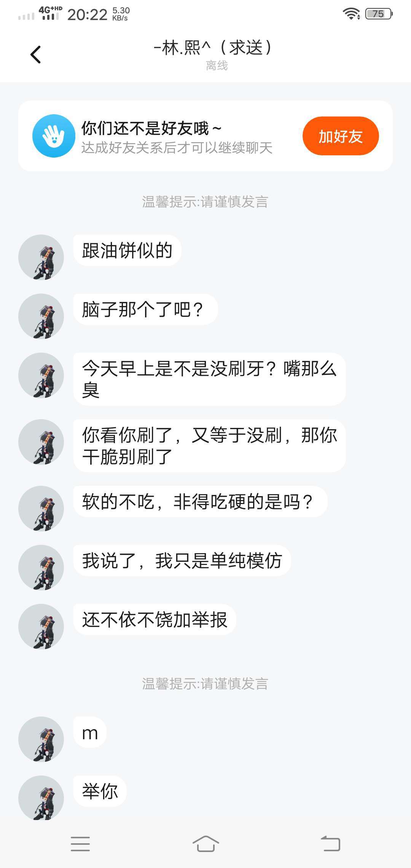This screenshot has width=411, height=868.
Task: Select the 跟油饼似的 message bubble
Action: pos(127,251)
